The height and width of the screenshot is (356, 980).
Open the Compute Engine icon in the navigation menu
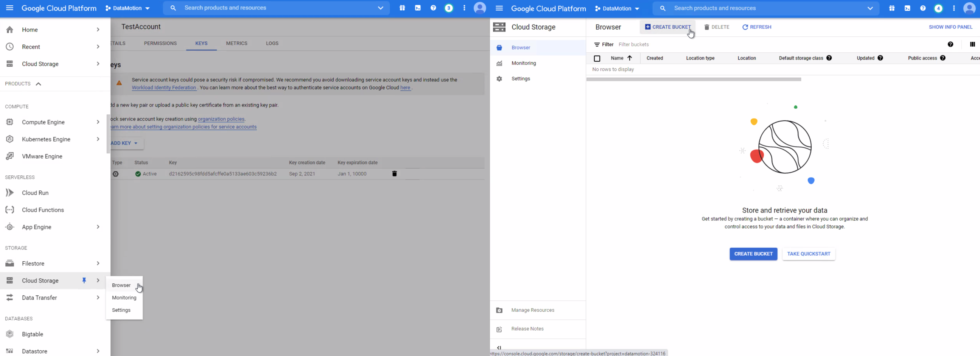point(9,122)
